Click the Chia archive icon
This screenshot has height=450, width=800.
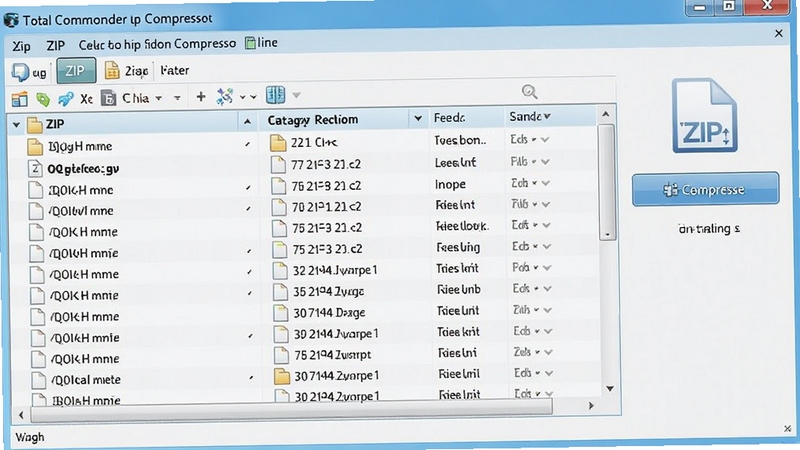108,97
